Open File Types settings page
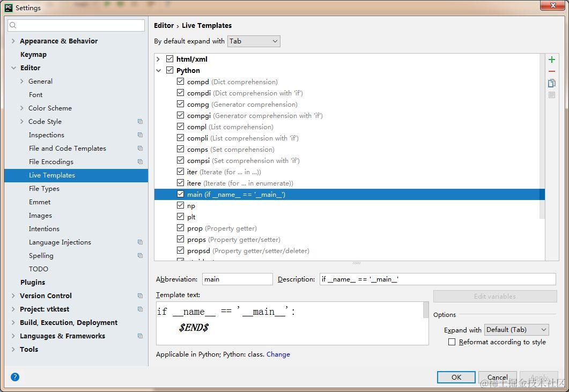 point(44,189)
